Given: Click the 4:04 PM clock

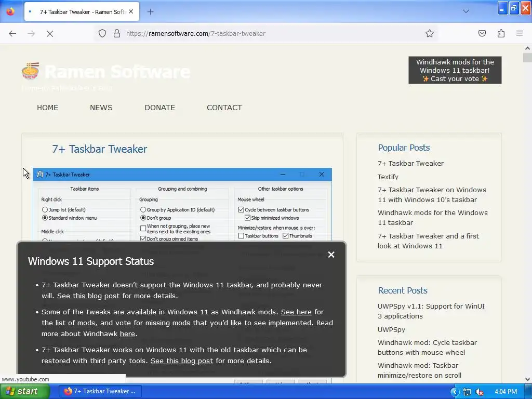Looking at the screenshot, I should 506,392.
